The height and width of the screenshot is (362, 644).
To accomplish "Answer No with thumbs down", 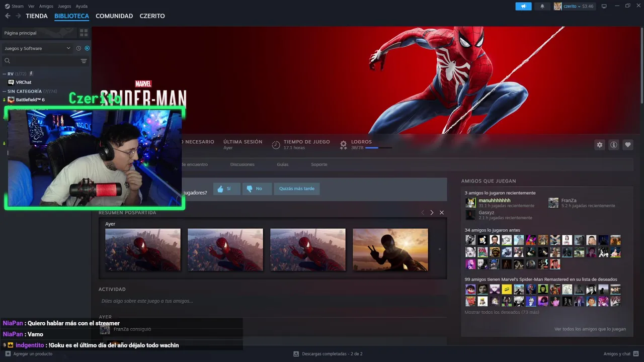I will click(x=257, y=189).
